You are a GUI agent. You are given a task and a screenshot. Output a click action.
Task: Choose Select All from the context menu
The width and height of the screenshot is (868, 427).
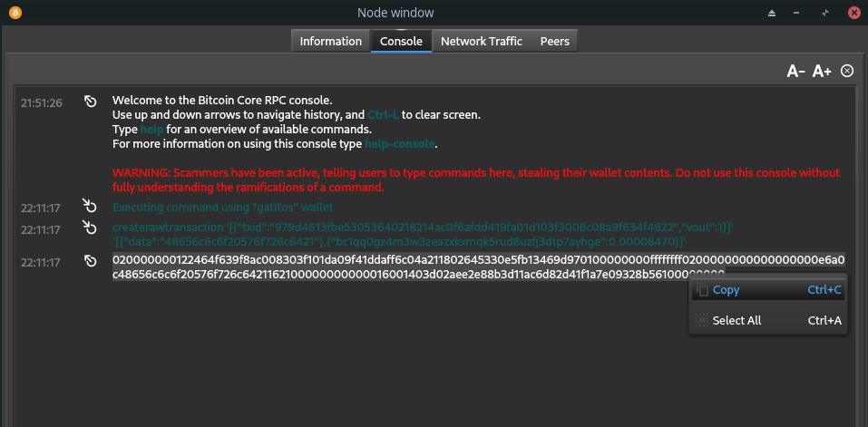[x=768, y=320]
